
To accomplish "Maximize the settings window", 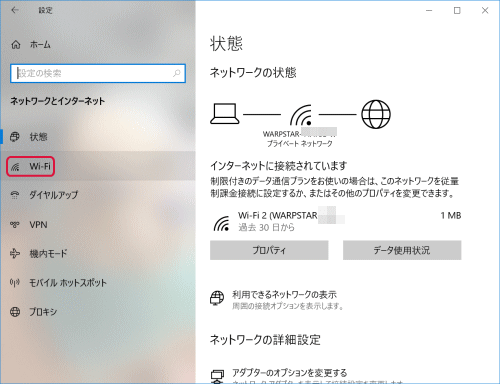I will pyautogui.click(x=457, y=10).
